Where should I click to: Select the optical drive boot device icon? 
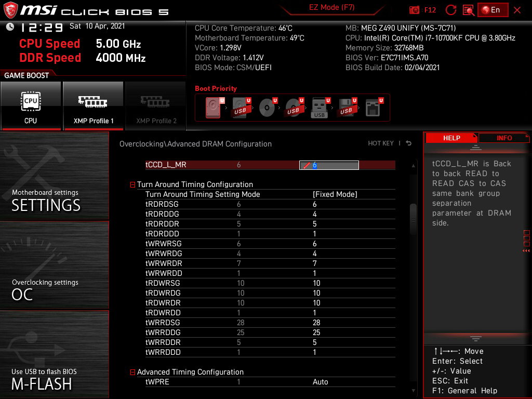(x=268, y=108)
